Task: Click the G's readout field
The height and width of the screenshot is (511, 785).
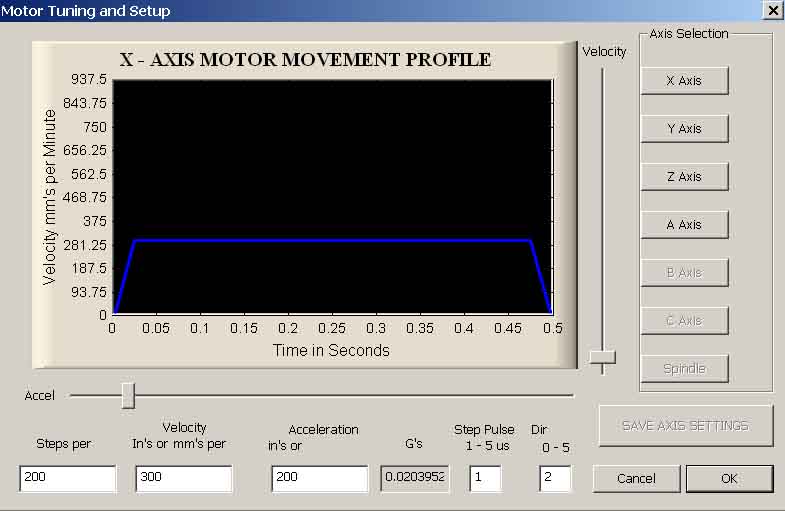Action: (x=415, y=479)
